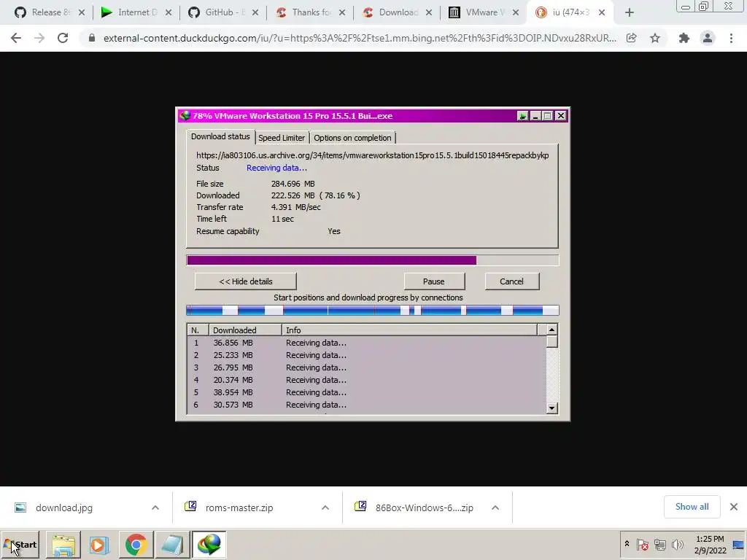747x560 pixels.
Task: Close the VMware W tab
Action: (516, 13)
